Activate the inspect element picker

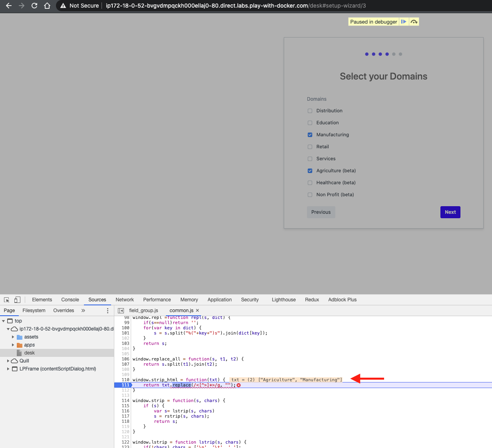pos(6,299)
